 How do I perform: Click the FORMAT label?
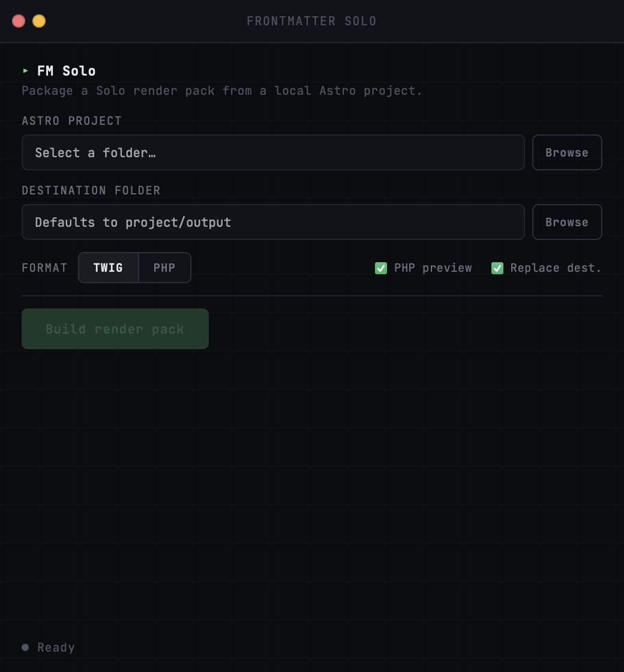(x=44, y=268)
